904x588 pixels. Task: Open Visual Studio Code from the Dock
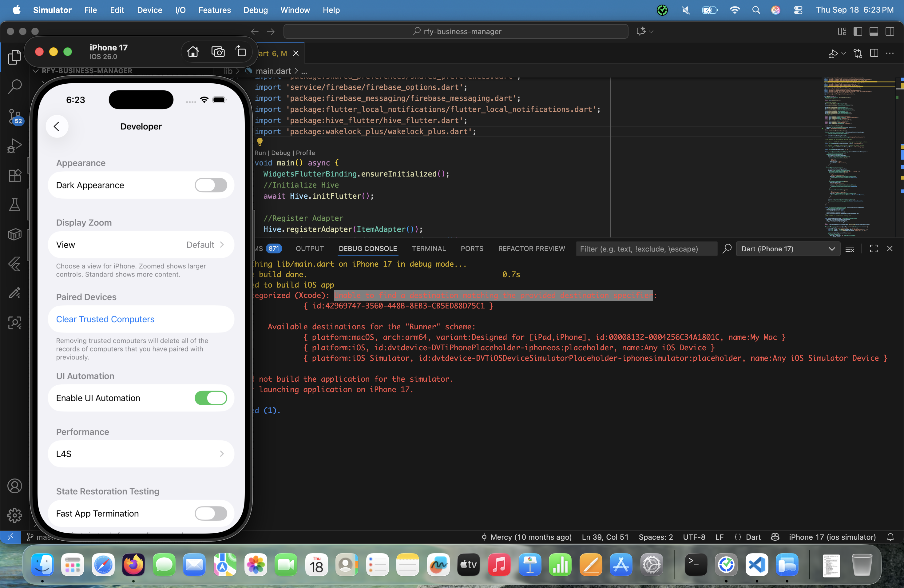click(x=757, y=565)
